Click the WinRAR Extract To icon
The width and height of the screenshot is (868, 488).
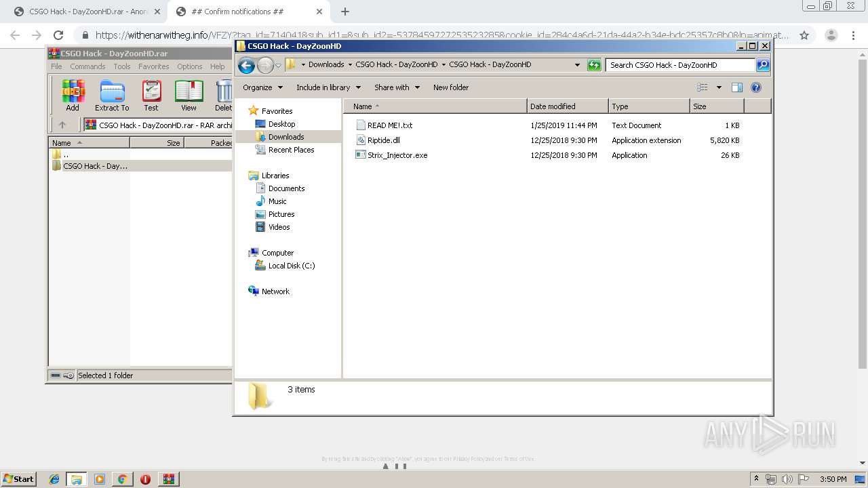tap(112, 96)
